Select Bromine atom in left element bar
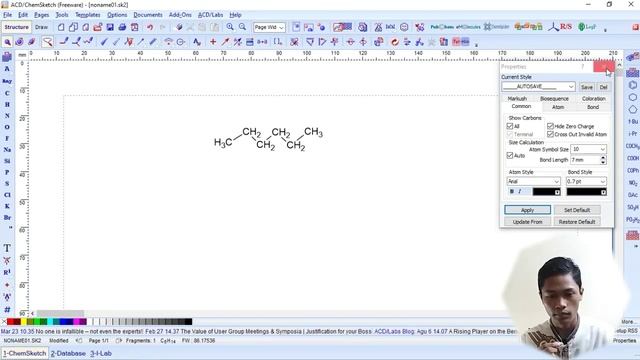Image resolution: width=640 pixels, height=360 pixels. click(x=7, y=218)
